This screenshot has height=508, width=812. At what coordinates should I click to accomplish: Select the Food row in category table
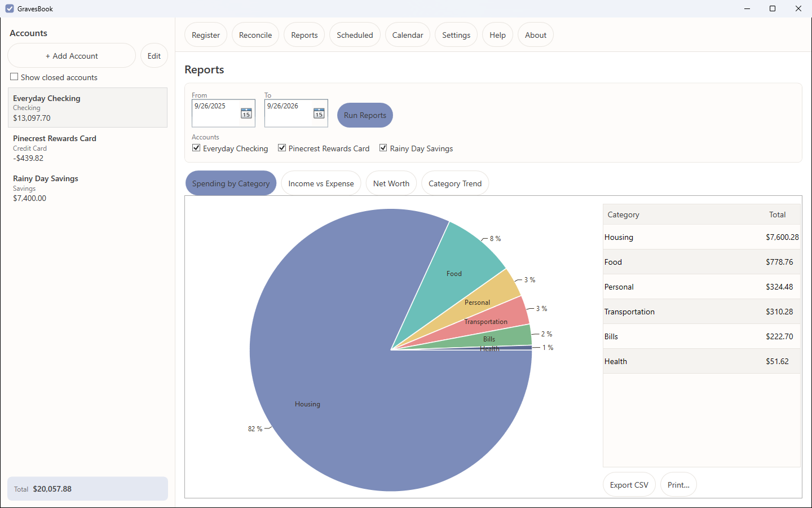click(701, 262)
